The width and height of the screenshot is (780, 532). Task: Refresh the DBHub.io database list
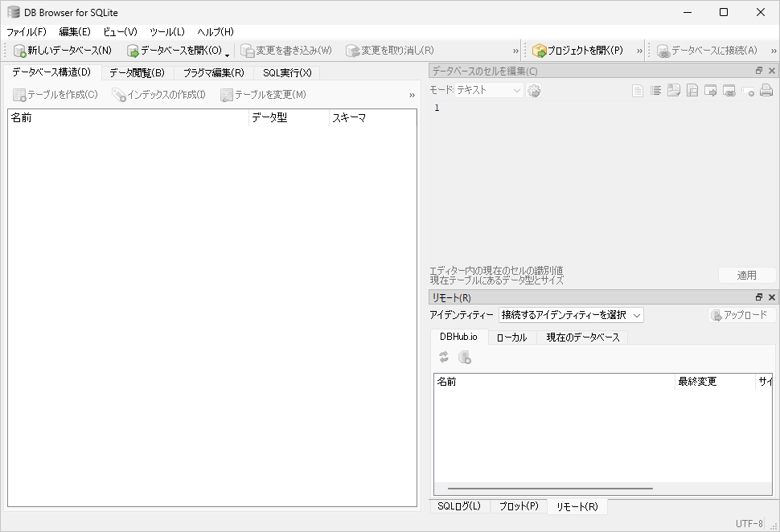click(x=443, y=357)
